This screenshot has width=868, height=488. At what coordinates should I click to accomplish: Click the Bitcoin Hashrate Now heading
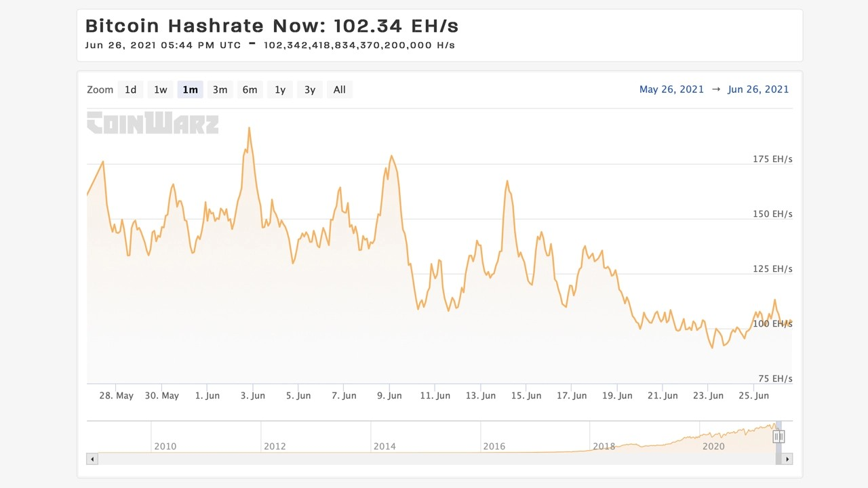tap(272, 26)
